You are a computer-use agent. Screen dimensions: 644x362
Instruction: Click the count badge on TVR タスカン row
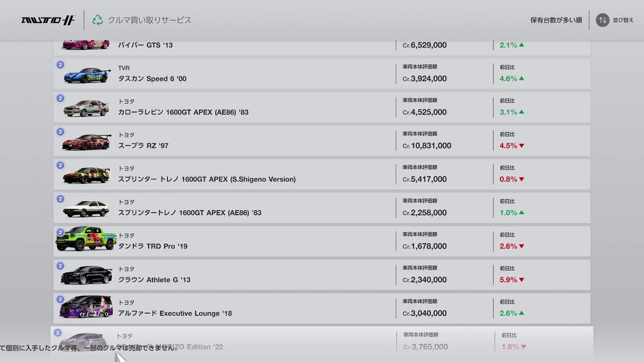tap(60, 65)
